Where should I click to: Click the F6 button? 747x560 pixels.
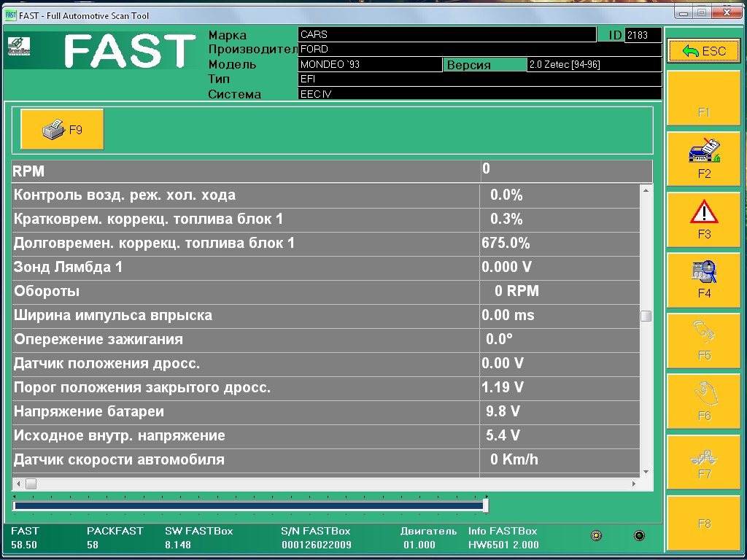(704, 402)
